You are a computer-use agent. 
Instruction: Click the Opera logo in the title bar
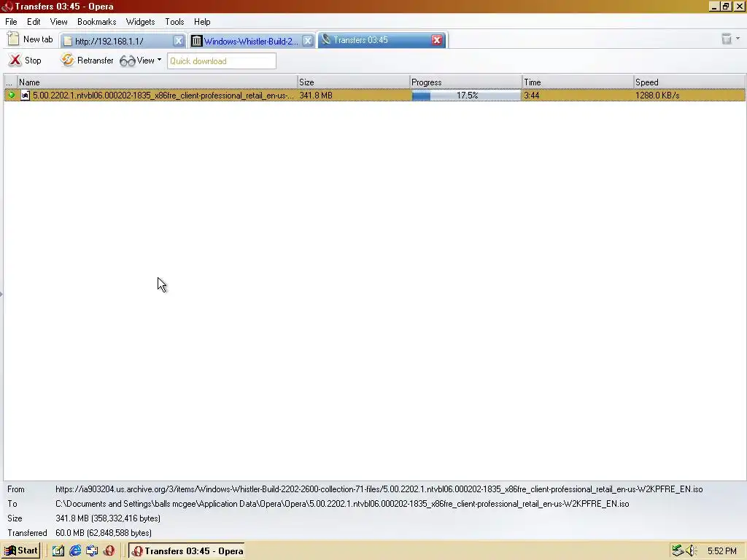7,6
